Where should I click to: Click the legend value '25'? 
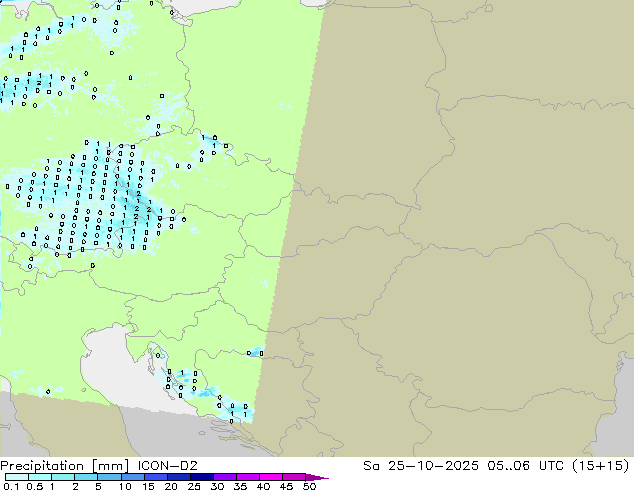194,486
